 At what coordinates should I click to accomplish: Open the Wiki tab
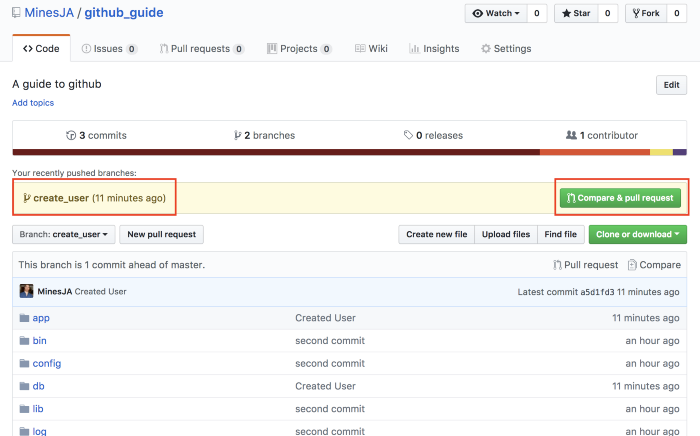371,49
